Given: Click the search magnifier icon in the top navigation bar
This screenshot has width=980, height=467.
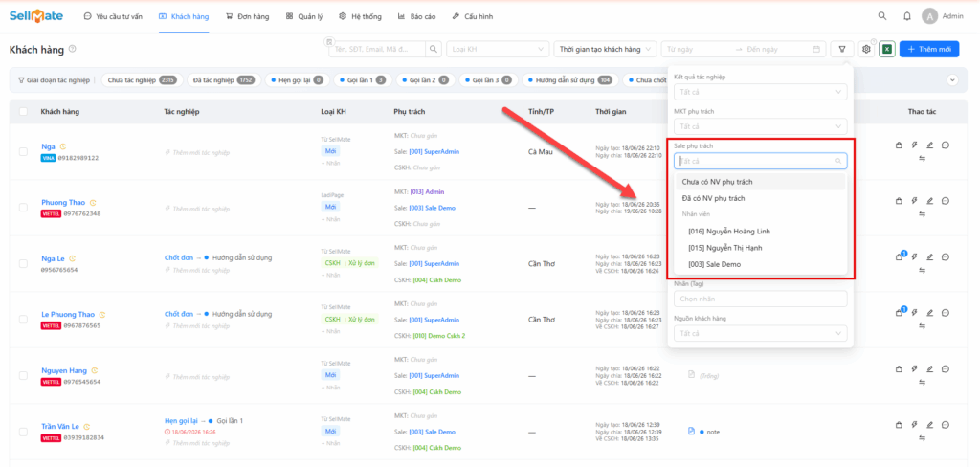Looking at the screenshot, I should point(881,16).
